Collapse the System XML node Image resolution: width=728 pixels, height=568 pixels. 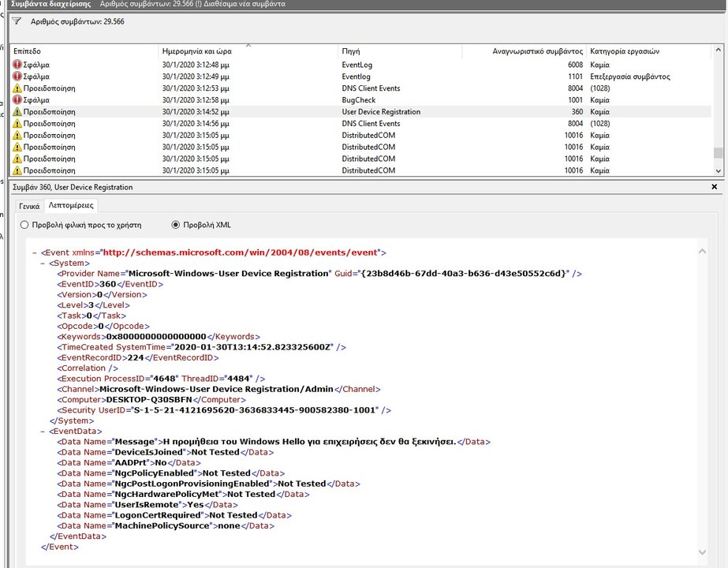tap(43, 263)
